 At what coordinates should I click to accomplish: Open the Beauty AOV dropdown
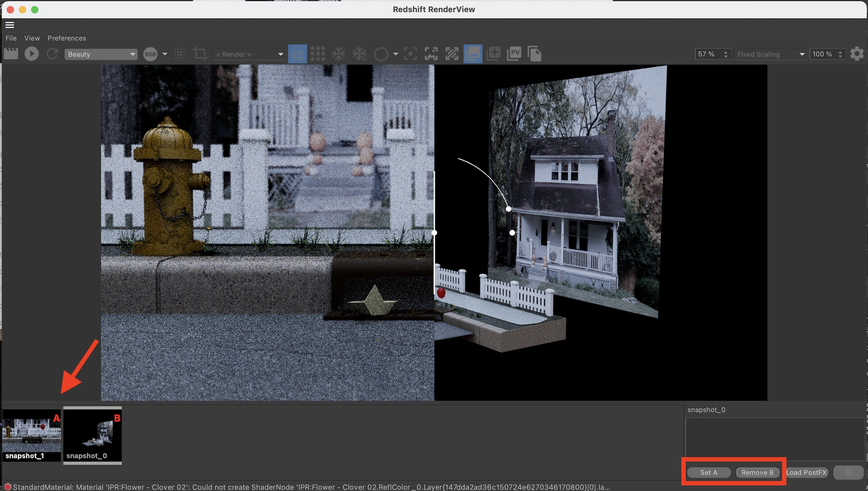tap(101, 54)
